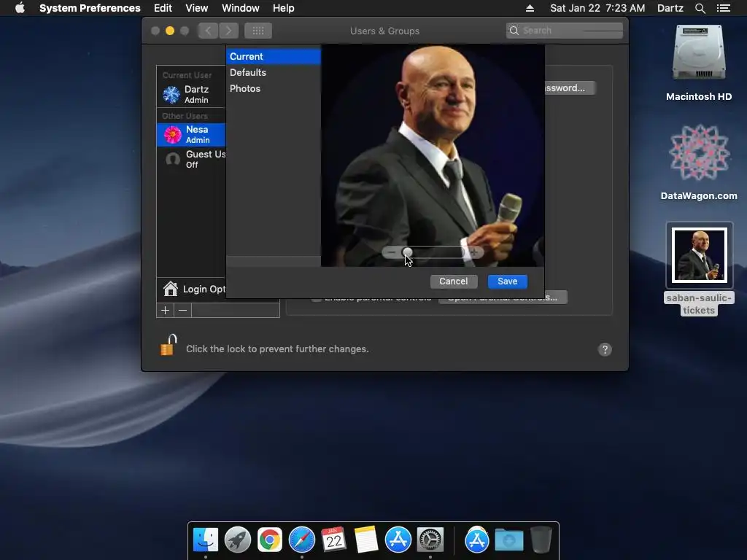Click Nesa's flower avatar picture

tap(172, 135)
